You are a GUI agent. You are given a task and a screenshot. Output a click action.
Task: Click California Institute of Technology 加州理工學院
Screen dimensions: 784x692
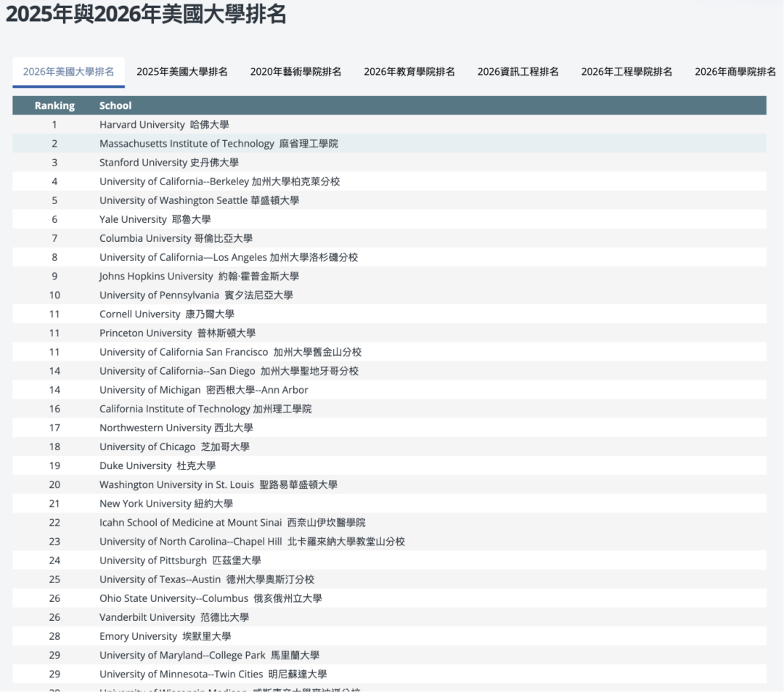[205, 409]
